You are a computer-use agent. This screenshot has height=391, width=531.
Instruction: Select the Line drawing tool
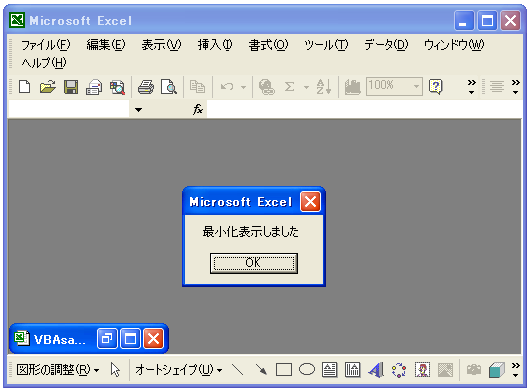[237, 370]
